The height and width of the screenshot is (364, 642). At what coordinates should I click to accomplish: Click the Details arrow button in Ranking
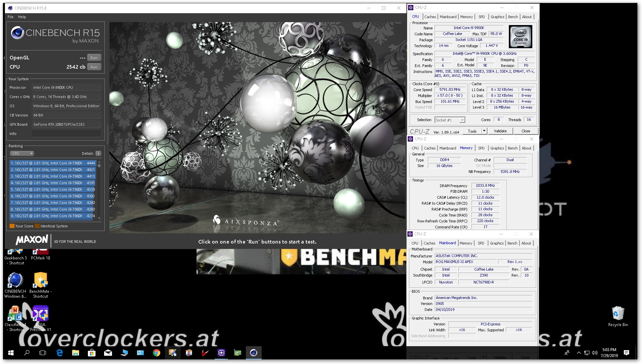point(98,153)
